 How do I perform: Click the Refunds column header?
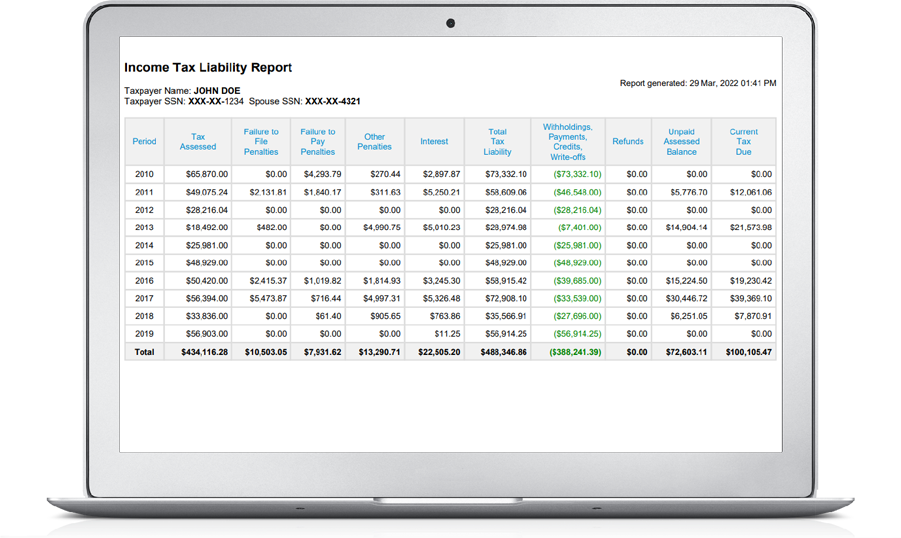click(x=628, y=141)
